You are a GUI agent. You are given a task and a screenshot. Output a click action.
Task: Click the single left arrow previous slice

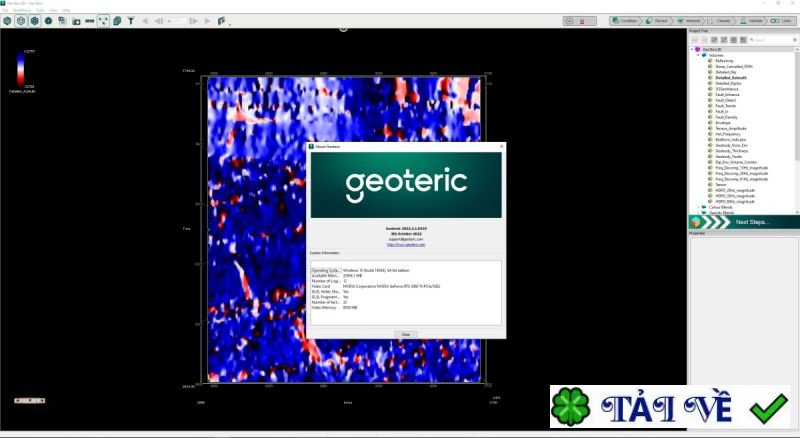tap(145, 21)
